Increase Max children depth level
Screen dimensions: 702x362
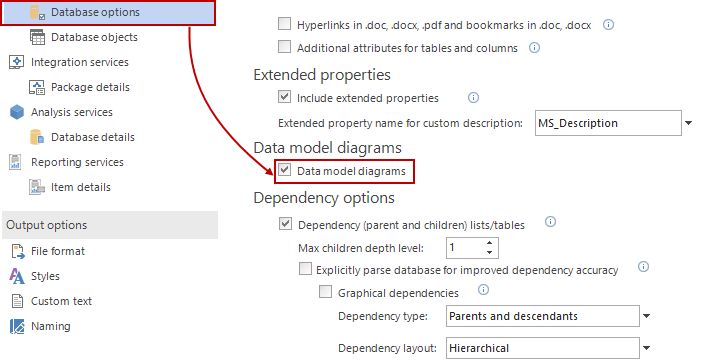[489, 243]
